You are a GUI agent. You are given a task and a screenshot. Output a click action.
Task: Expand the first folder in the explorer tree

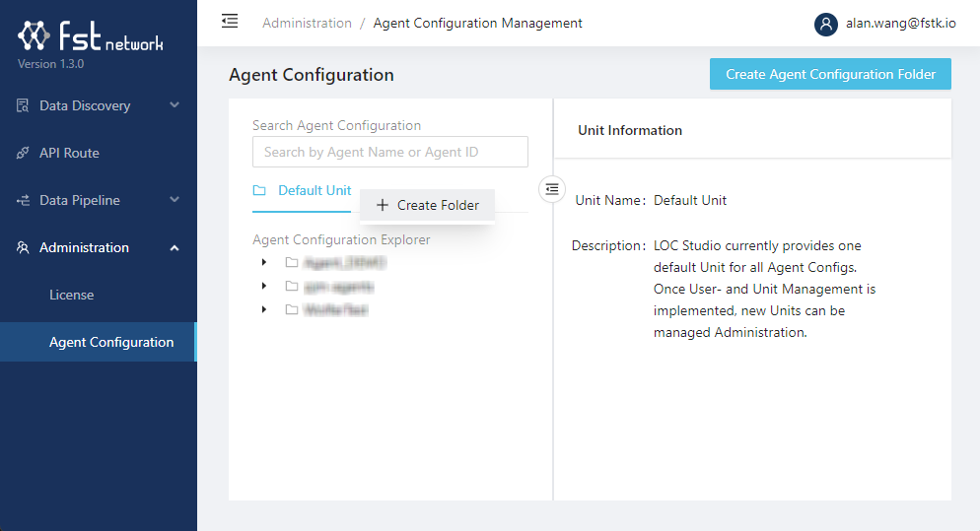click(x=263, y=262)
